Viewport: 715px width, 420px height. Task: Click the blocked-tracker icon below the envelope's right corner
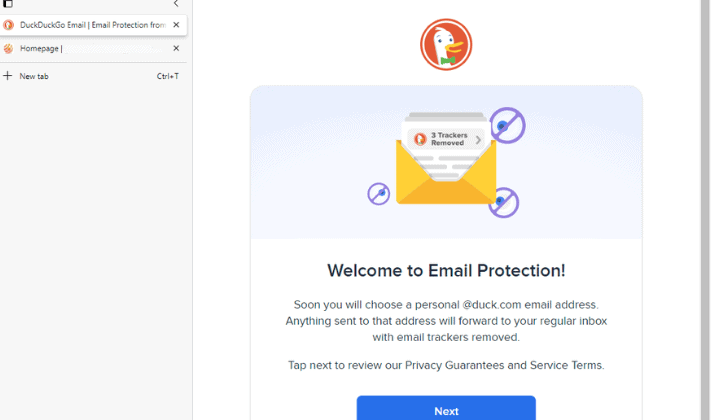pos(503,202)
